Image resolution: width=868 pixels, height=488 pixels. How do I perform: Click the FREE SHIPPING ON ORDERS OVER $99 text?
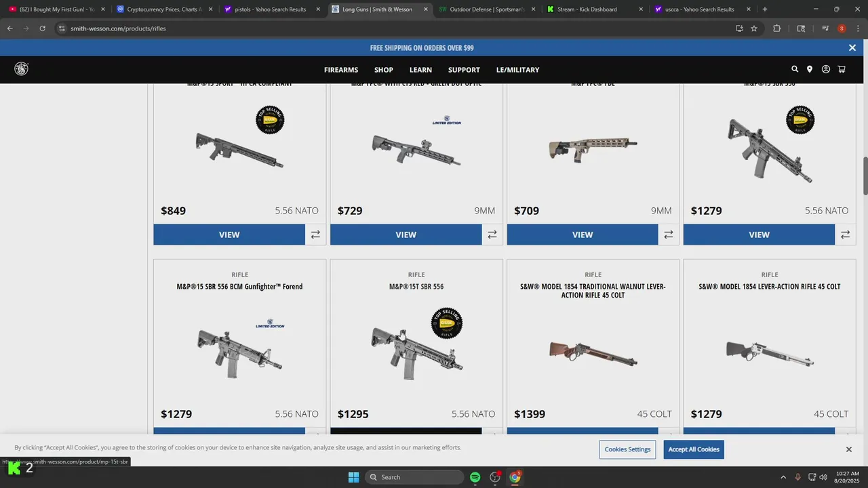(422, 48)
